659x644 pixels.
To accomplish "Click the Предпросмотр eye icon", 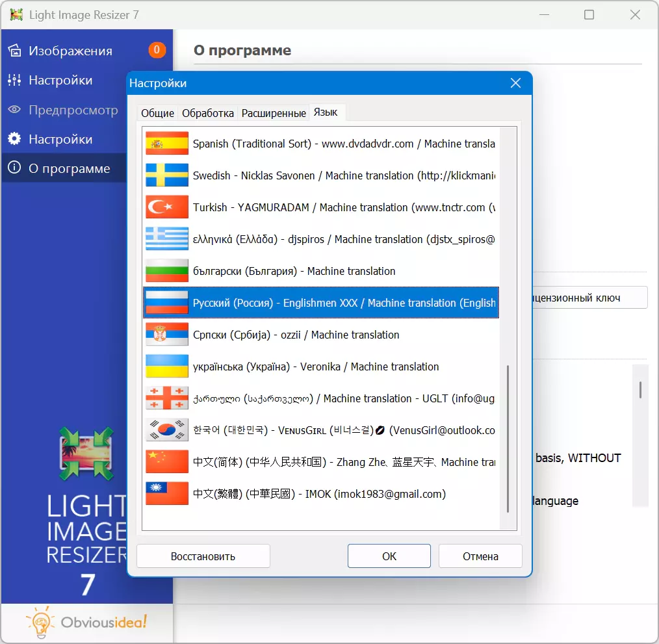I will coord(15,110).
